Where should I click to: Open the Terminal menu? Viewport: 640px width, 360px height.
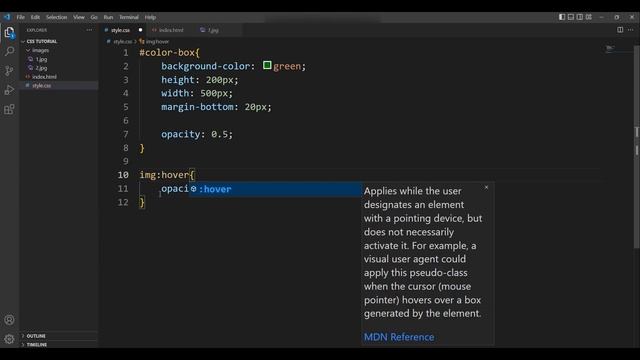[x=129, y=17]
